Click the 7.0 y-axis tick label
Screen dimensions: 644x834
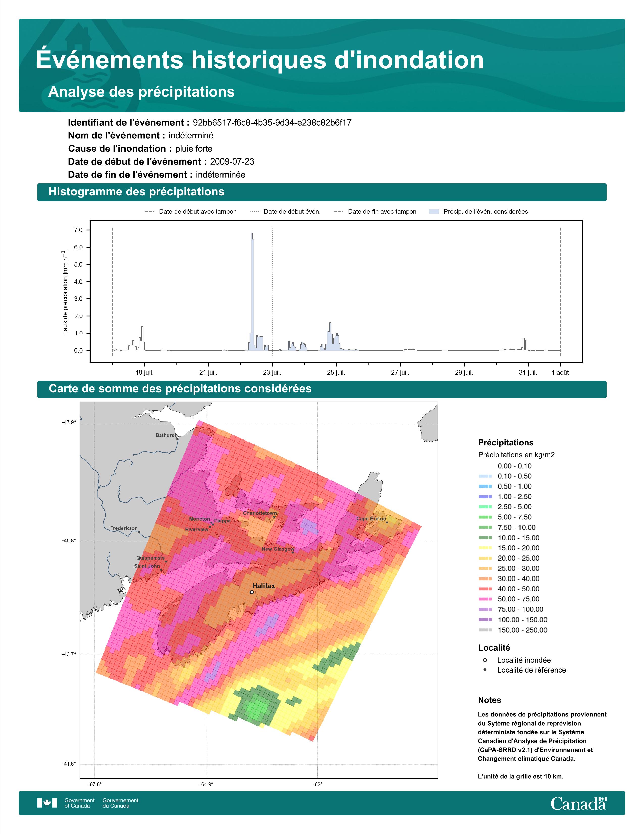78,230
